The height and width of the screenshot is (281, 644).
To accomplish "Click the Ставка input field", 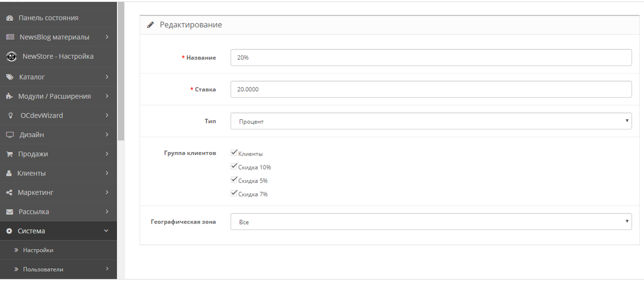I will [x=431, y=89].
